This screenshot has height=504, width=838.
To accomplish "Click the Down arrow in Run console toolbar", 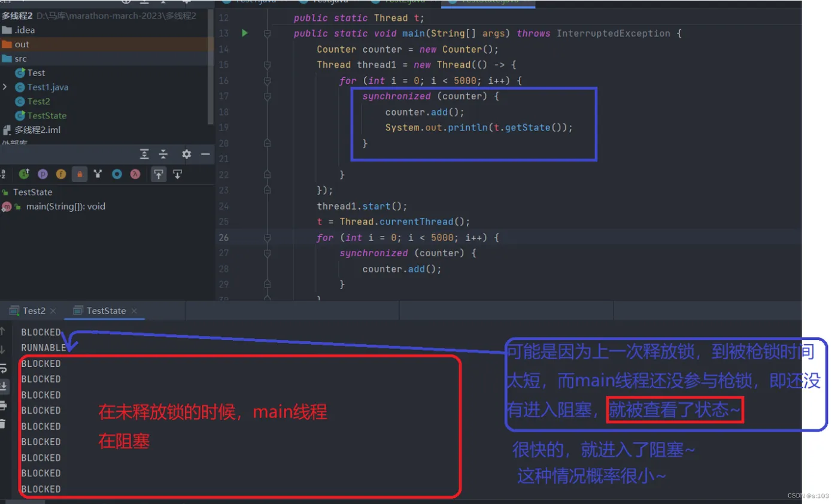I will tap(3, 350).
